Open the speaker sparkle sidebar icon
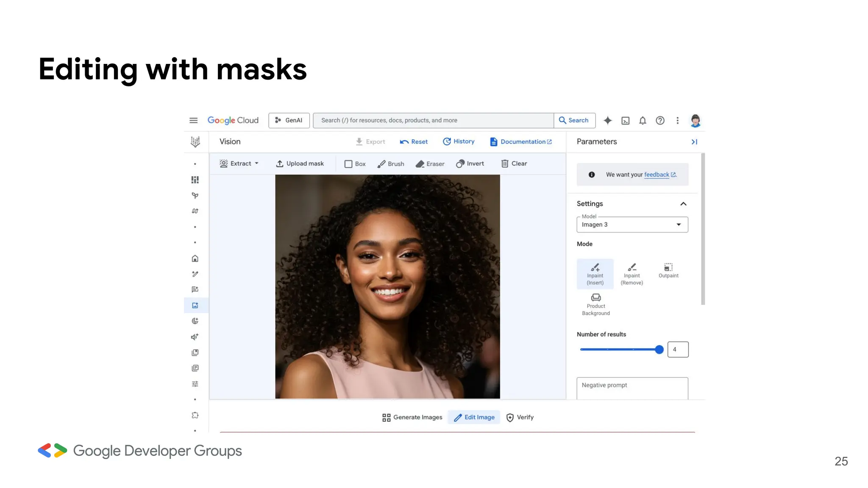 (x=195, y=337)
